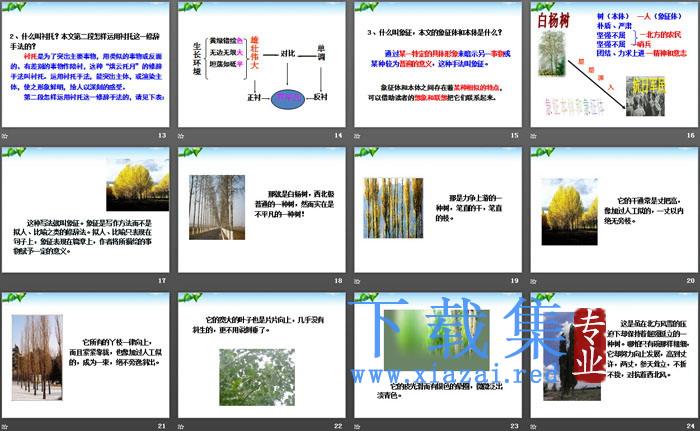Viewport: 700px width, 431px height.
Task: Select slide 23 thumbnail with blurred green image
Action: pos(438,355)
